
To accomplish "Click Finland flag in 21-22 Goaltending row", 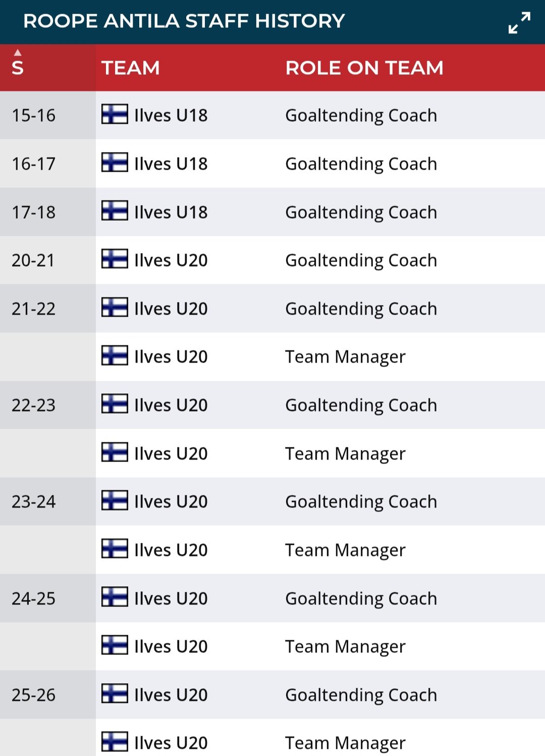I will tap(115, 308).
